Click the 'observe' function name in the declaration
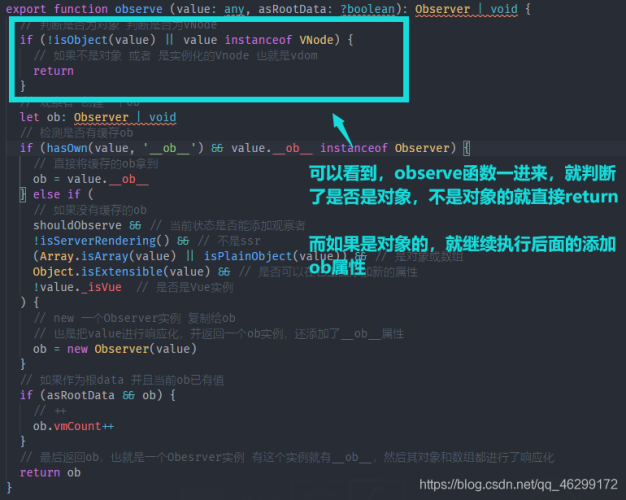 click(x=139, y=9)
